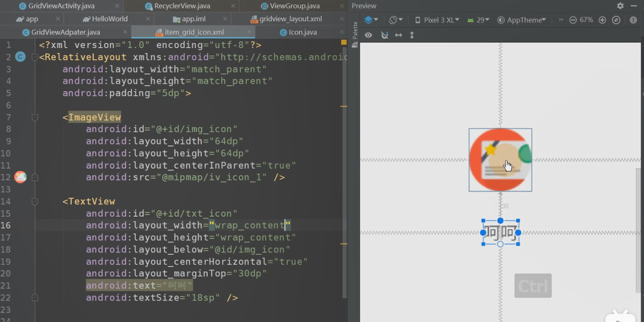644x322 pixels.
Task: Select the ImageView icon in preview
Action: click(x=500, y=159)
